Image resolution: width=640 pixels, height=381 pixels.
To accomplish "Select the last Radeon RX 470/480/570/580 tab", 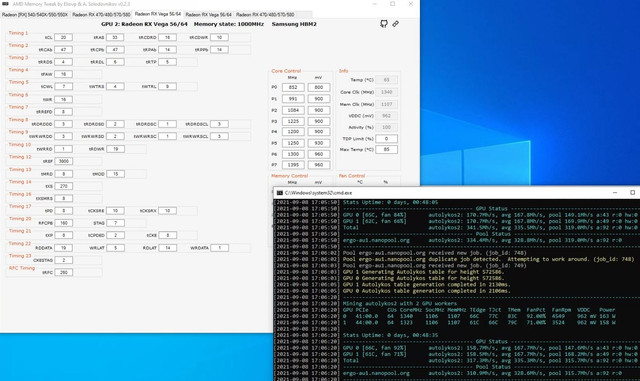I will click(x=265, y=14).
